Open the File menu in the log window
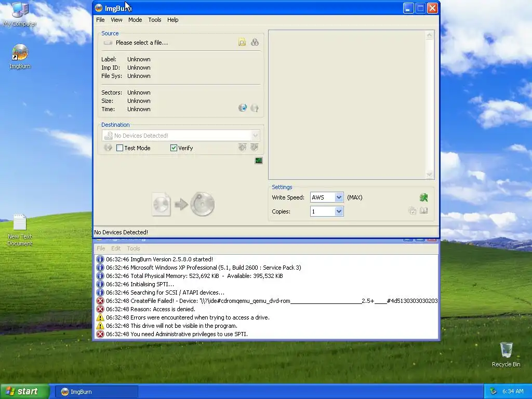Screen dimensions: 532x399 pos(101,248)
